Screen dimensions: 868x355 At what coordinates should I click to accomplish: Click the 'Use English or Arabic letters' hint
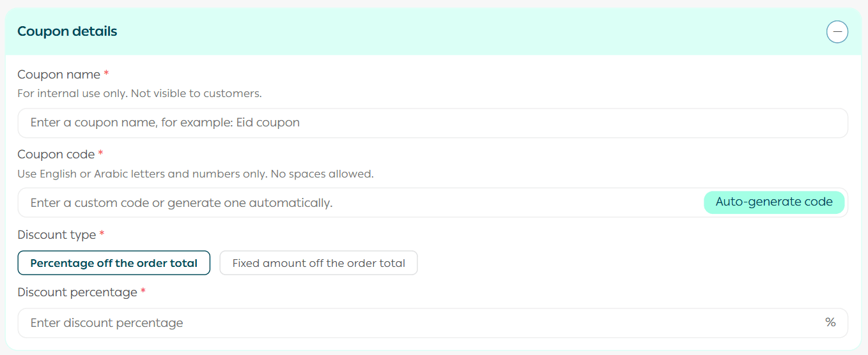tap(195, 174)
